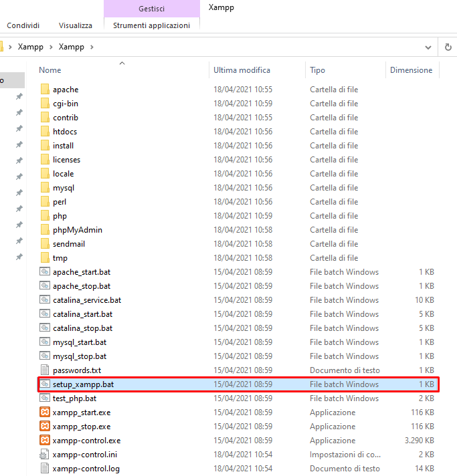Select the catalina_stop.bat file name

click(x=83, y=328)
